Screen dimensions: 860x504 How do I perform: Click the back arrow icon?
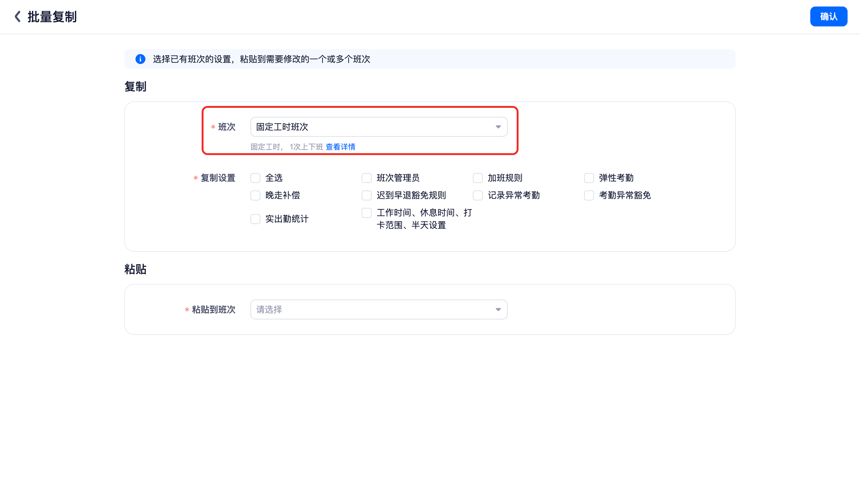click(x=18, y=16)
